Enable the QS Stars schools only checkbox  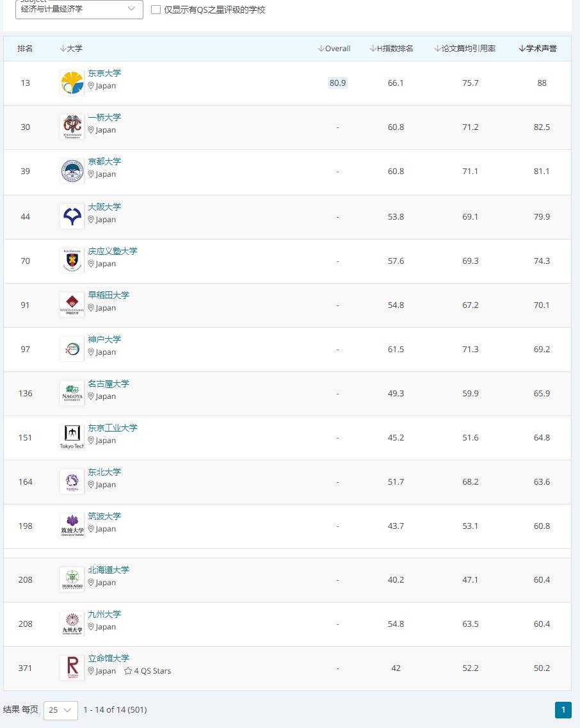(156, 10)
